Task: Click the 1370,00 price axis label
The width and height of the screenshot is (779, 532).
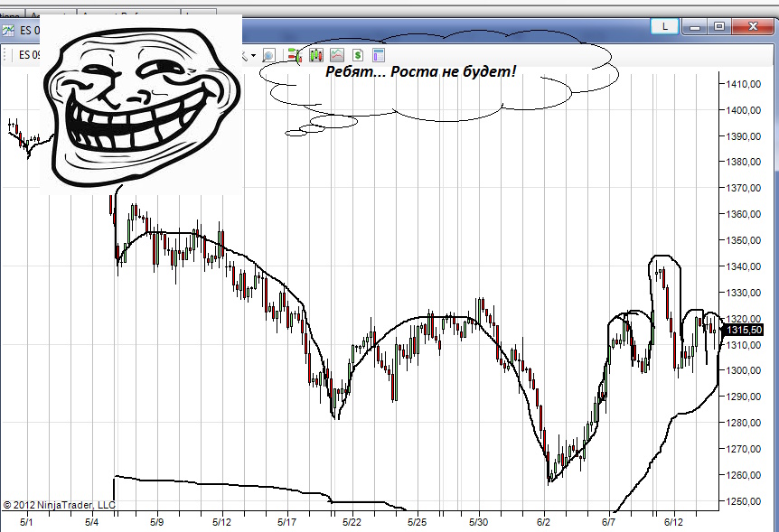Action: pyautogui.click(x=743, y=188)
